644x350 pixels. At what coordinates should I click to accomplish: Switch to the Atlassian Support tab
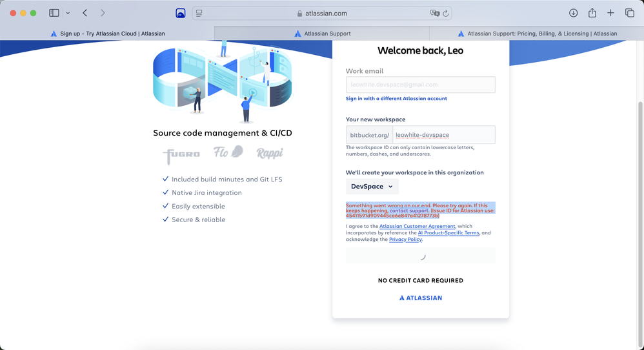coord(322,34)
